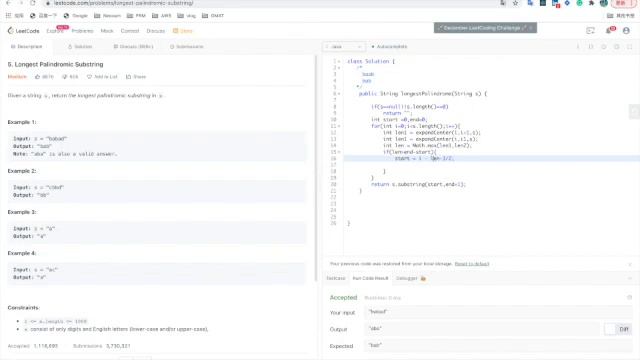Open the Java language dropdown
Viewport: 640px width, 360px height.
pyautogui.click(x=344, y=47)
